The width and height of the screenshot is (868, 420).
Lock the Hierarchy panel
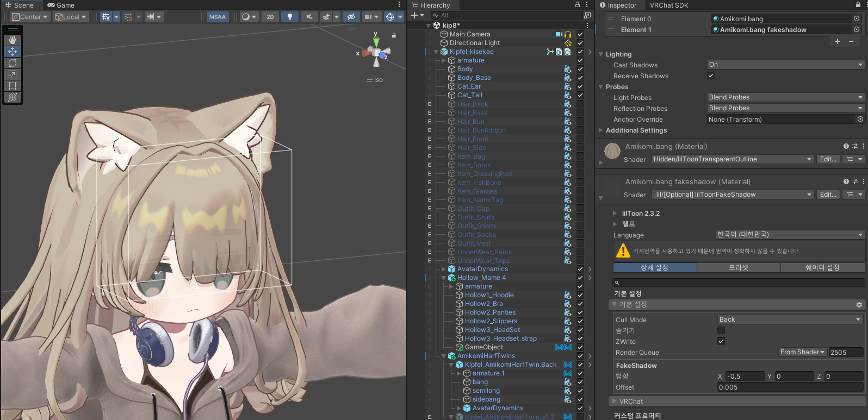[x=578, y=4]
